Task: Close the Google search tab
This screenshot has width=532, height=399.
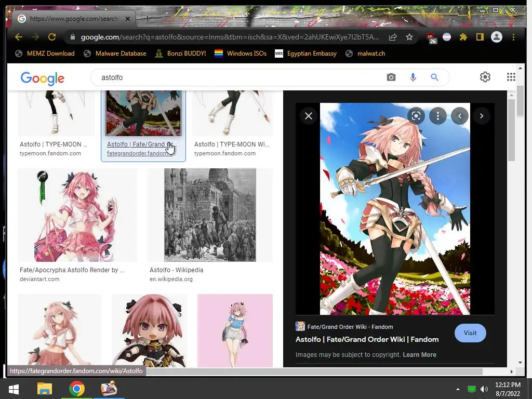Action: click(x=128, y=19)
